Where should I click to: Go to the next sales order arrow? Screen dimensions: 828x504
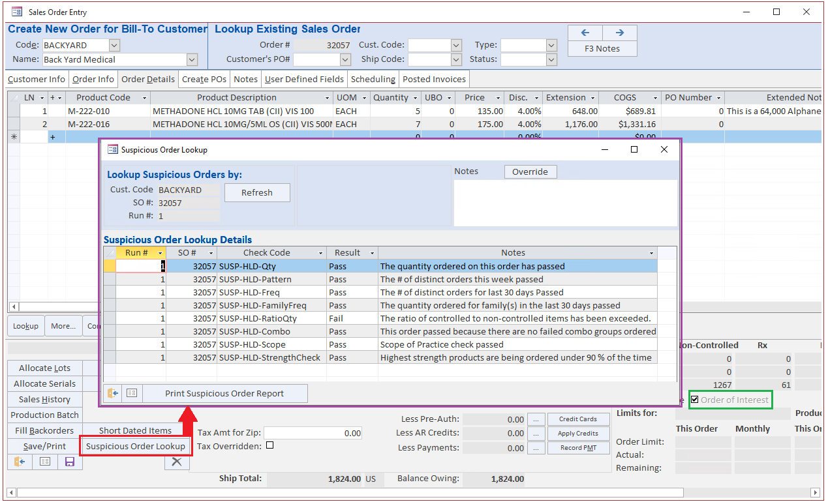[619, 33]
